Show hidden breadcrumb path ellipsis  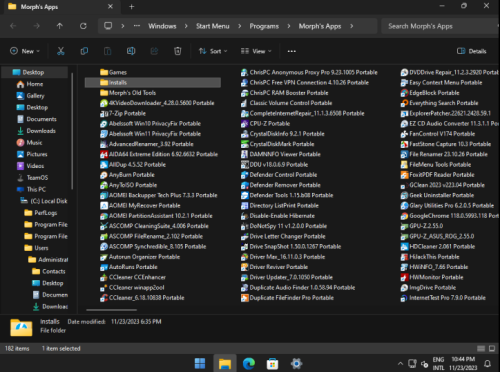coord(137,26)
